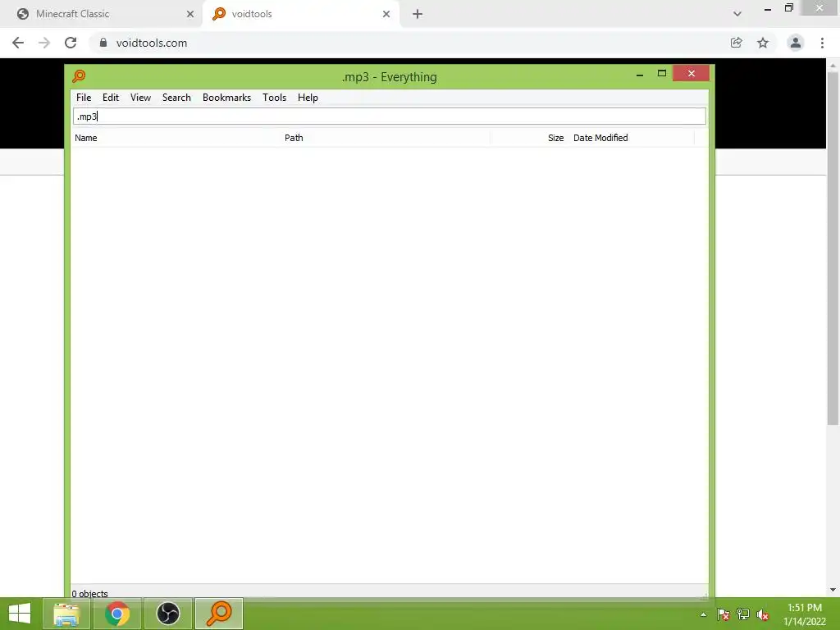Viewport: 840px width, 630px height.
Task: Share this page icon in Chrome
Action: point(737,43)
